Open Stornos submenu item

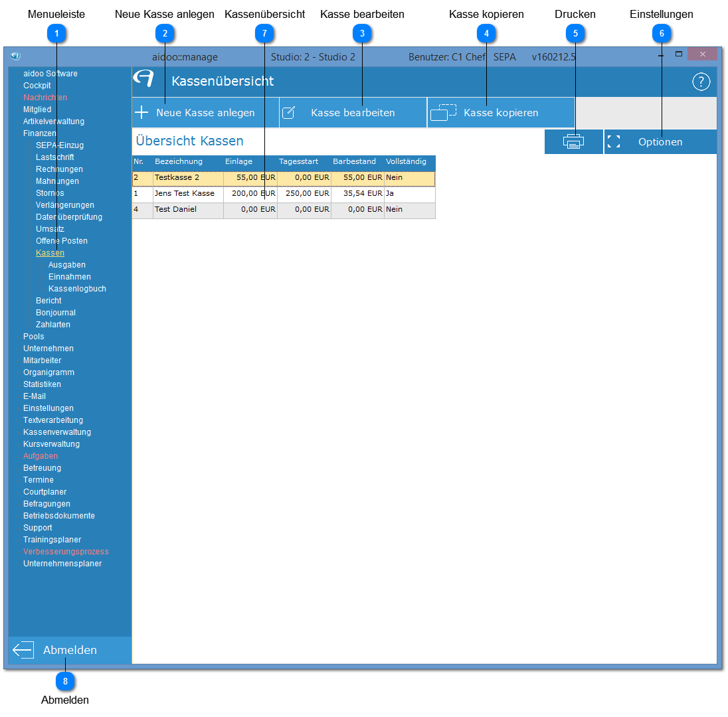point(50,193)
